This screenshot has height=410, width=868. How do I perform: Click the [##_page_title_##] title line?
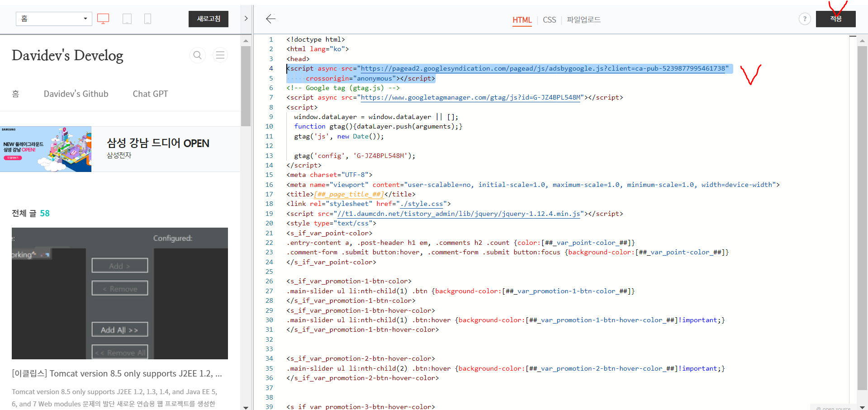(351, 194)
